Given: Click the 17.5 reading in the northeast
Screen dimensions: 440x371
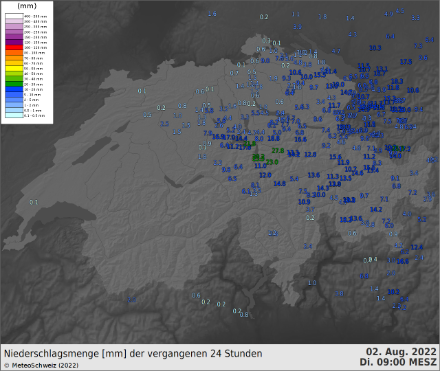Looking at the screenshot, I should pos(406,62).
